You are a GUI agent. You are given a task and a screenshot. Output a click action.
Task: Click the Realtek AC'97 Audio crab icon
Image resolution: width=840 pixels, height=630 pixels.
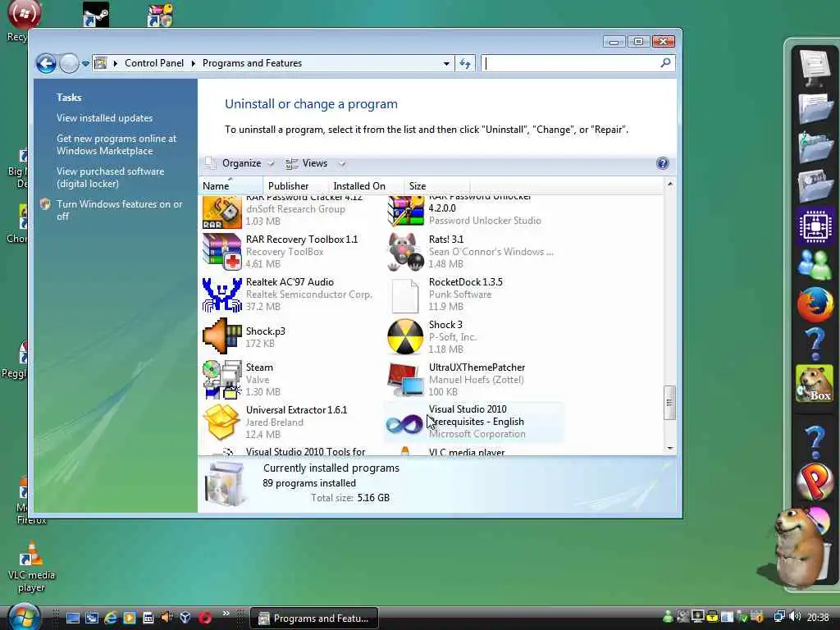click(221, 294)
